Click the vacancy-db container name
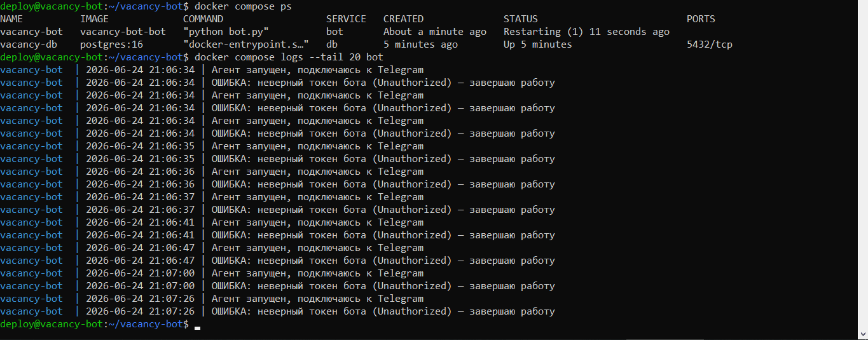This screenshot has height=340, width=868. (x=29, y=44)
